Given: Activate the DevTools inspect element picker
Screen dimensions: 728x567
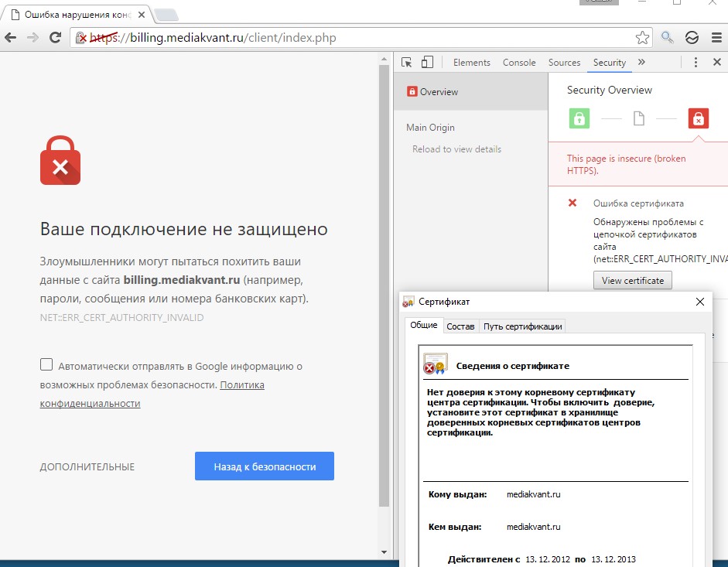Looking at the screenshot, I should pos(407,63).
